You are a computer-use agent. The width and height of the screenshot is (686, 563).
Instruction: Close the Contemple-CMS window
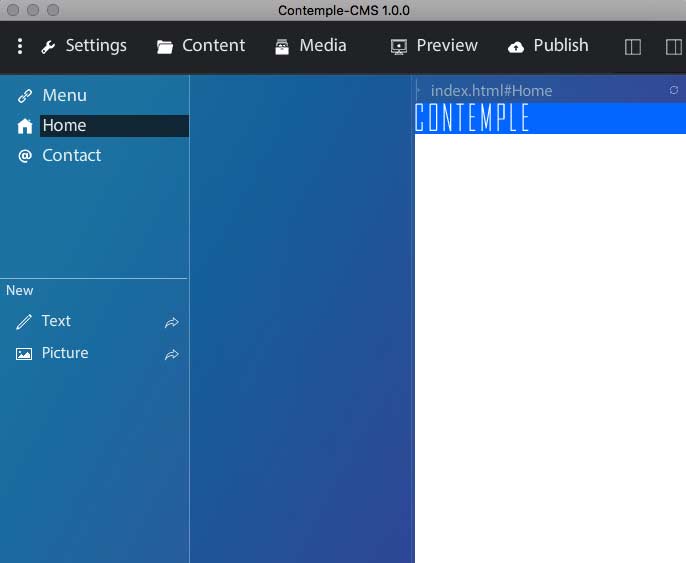[13, 10]
